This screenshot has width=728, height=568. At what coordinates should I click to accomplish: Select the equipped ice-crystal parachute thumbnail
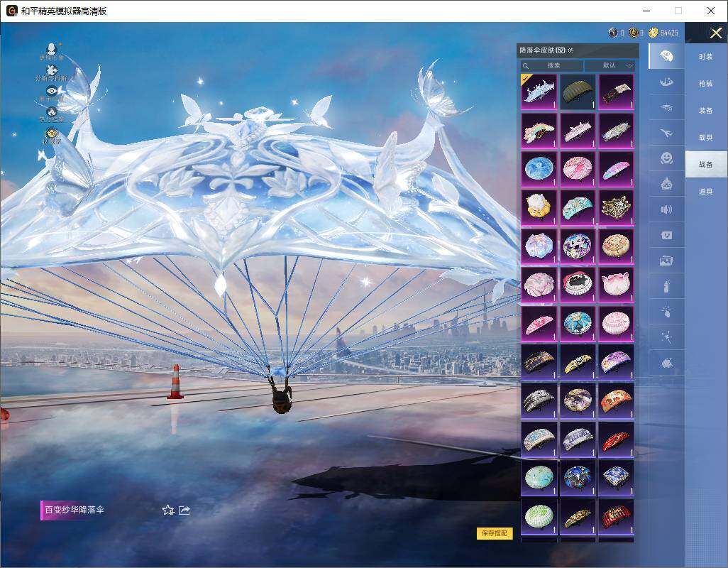pyautogui.click(x=539, y=92)
